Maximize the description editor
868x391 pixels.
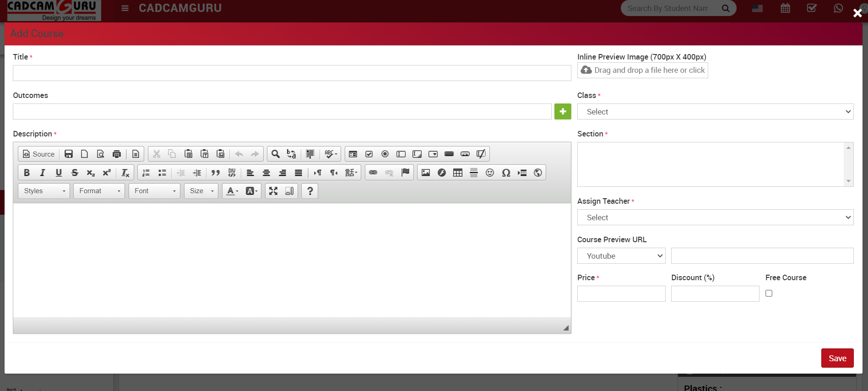[273, 191]
